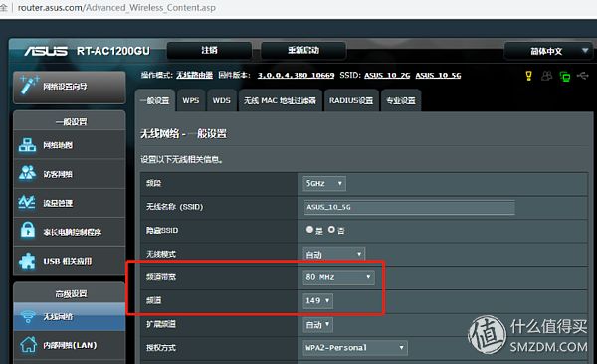Switch to the WPS tab
Image resolution: width=597 pixels, height=364 pixels.
click(191, 100)
